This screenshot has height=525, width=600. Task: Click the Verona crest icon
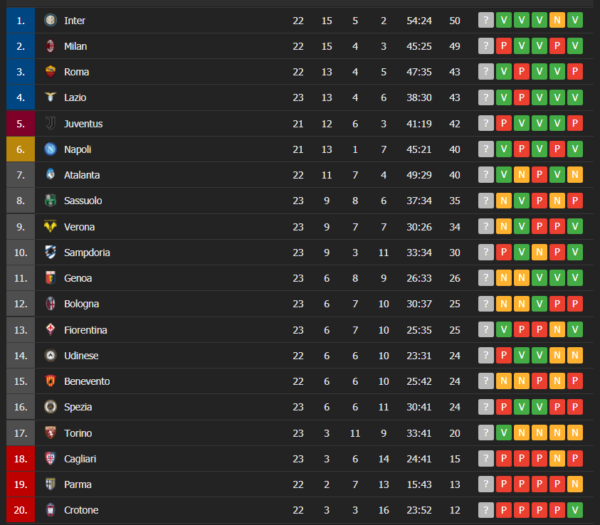[x=50, y=227]
